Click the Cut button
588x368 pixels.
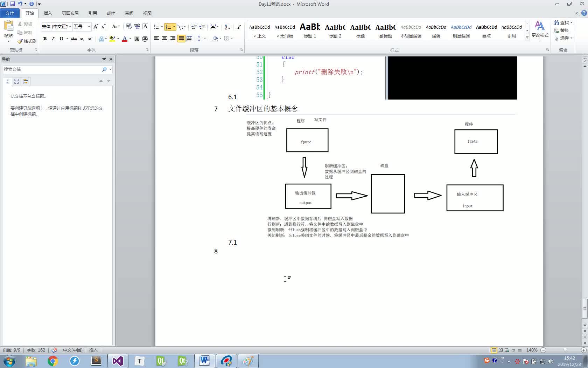pos(25,24)
